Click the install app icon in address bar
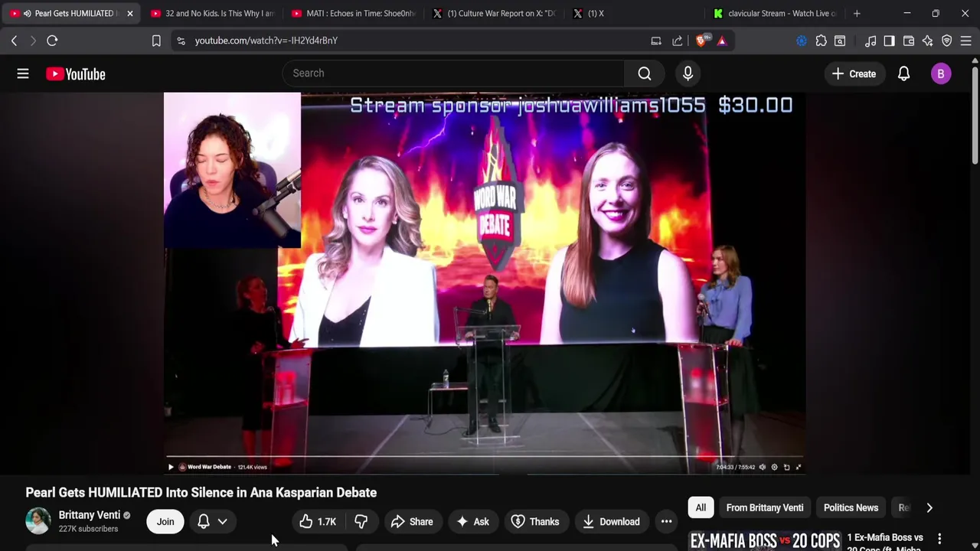 656,41
